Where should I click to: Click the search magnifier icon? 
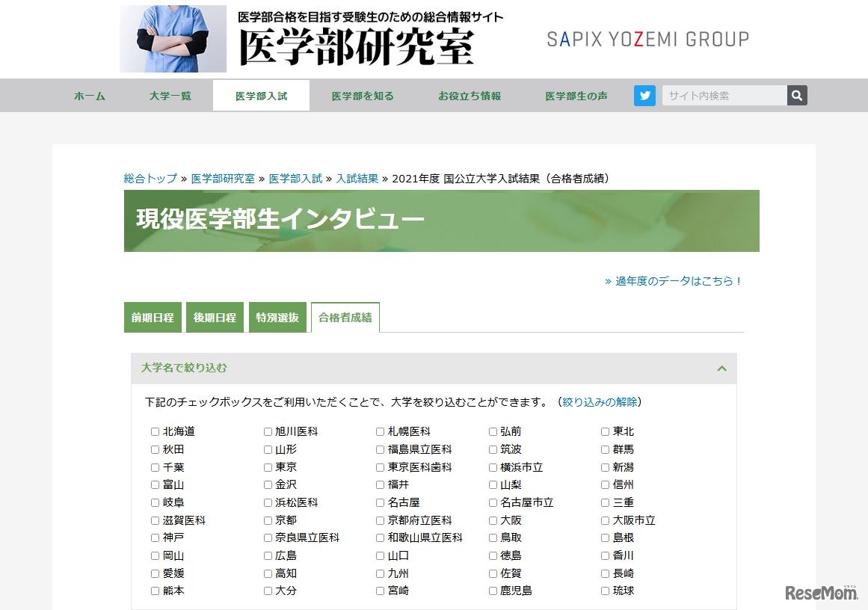point(796,95)
